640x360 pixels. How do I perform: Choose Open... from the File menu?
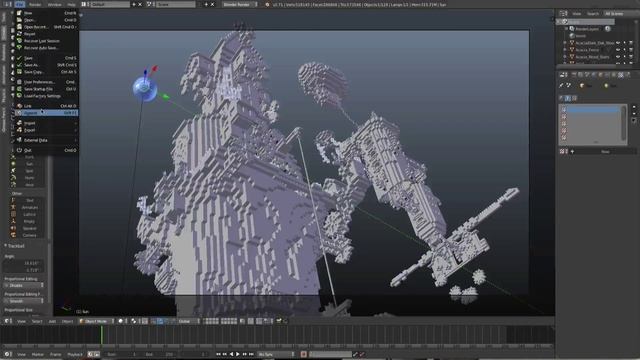(46, 20)
